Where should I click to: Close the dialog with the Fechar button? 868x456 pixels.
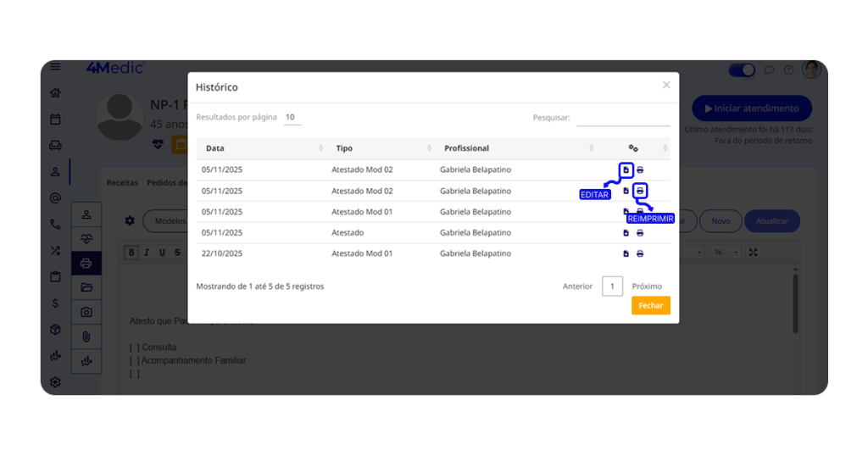pyautogui.click(x=650, y=305)
